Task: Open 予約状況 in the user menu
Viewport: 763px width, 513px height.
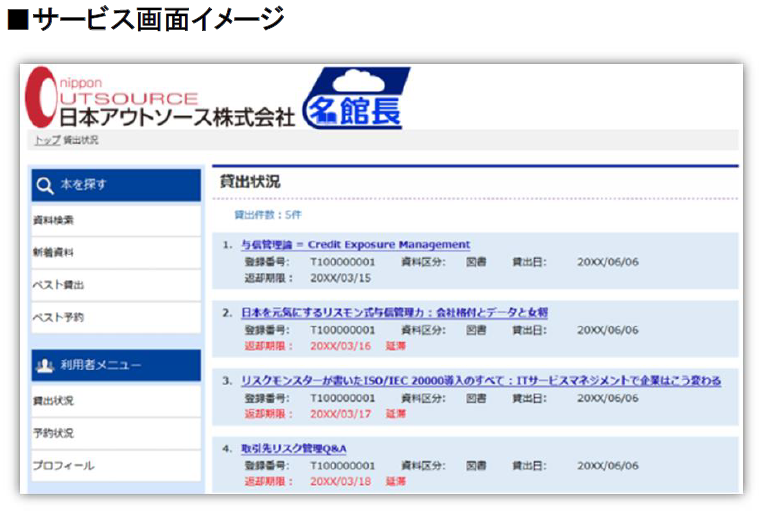Action: (54, 433)
